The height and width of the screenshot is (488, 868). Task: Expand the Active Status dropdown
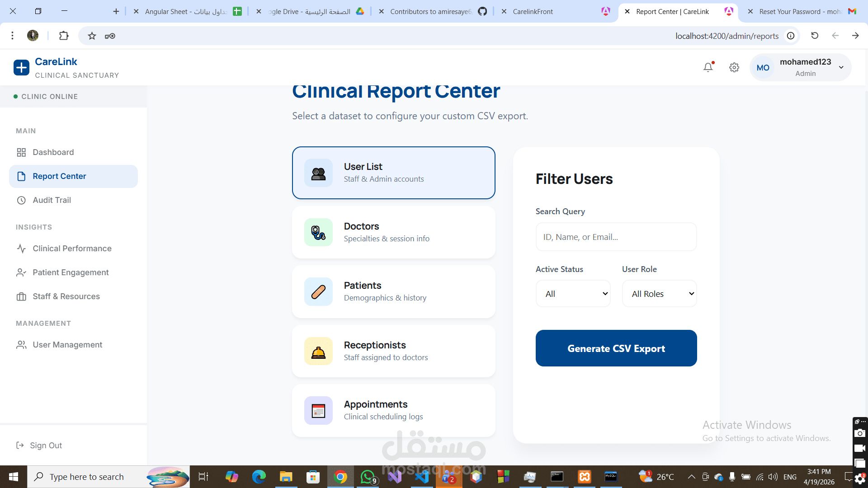click(573, 294)
